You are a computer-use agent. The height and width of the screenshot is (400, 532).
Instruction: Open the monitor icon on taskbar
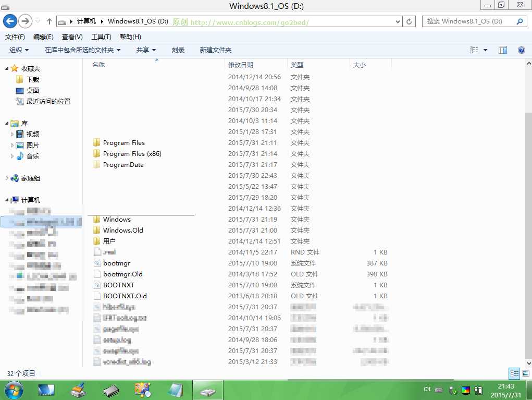tap(46, 390)
